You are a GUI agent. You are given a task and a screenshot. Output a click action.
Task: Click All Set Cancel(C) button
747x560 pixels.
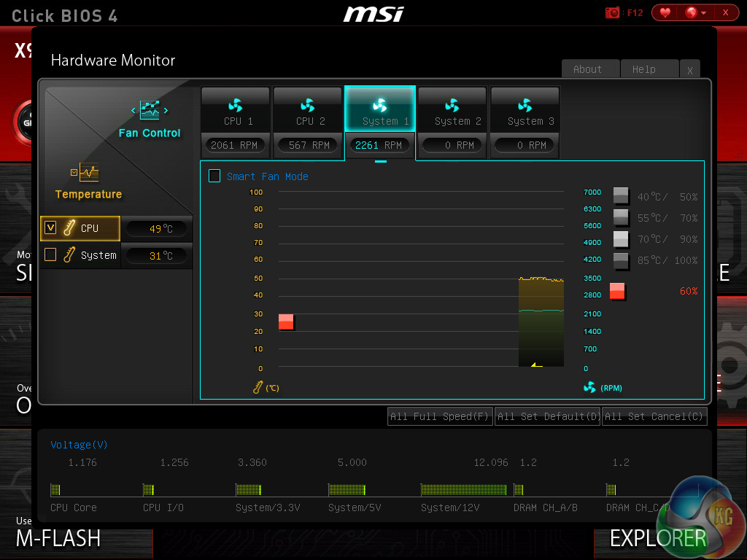tap(654, 416)
